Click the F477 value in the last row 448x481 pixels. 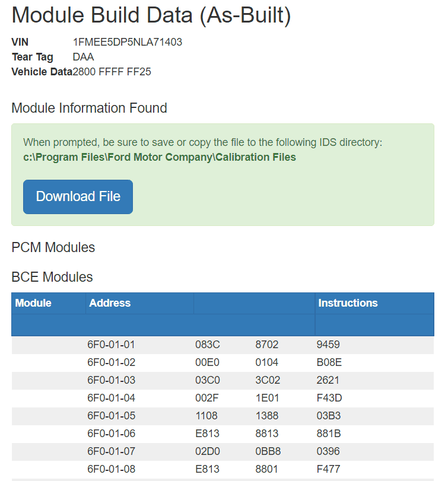(x=328, y=469)
